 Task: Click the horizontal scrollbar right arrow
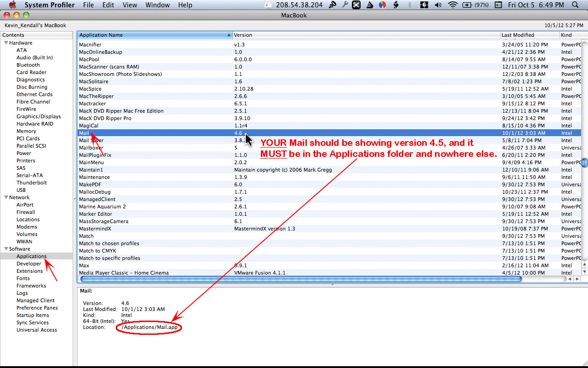(577, 279)
